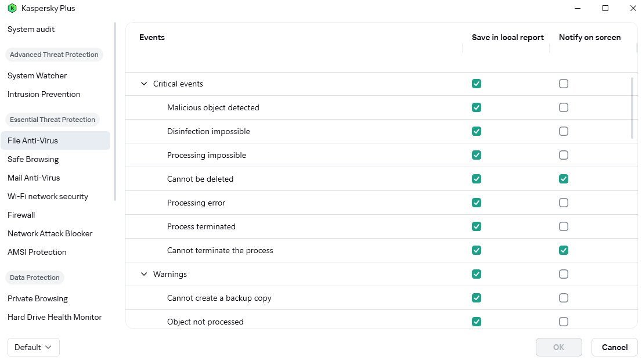Go to Hard Drive Health Monitor
The image size is (642, 364).
pos(55,318)
